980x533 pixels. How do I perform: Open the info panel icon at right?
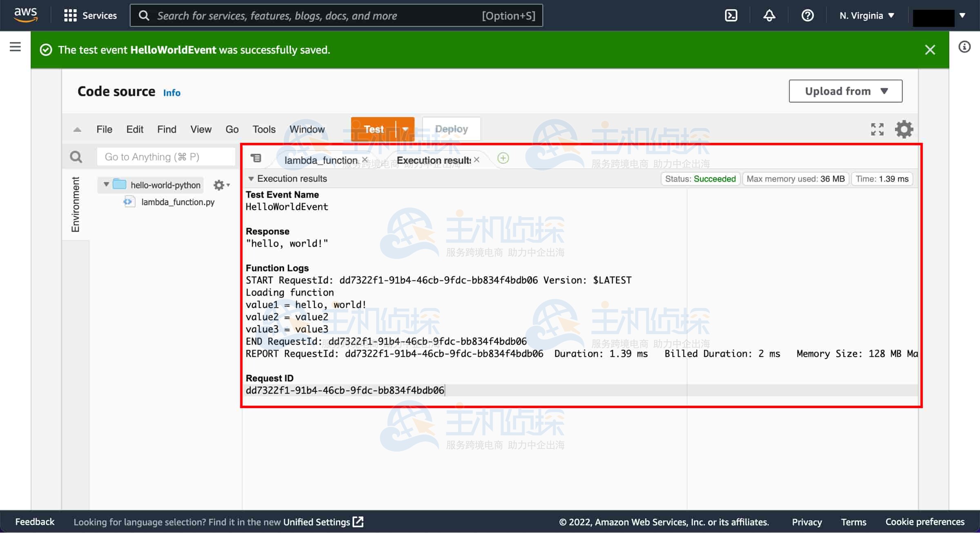(x=964, y=47)
